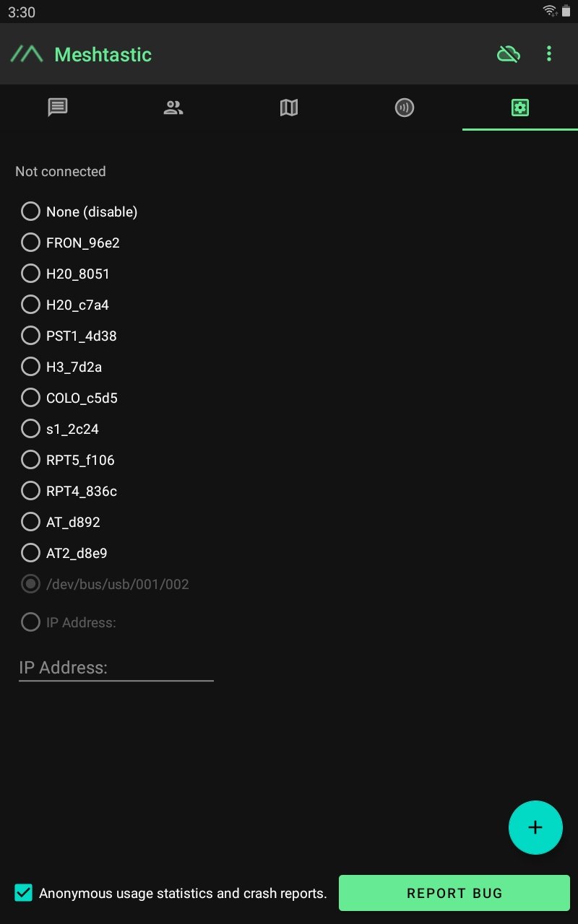
Task: Select the Settings chip tab icon
Action: click(520, 108)
